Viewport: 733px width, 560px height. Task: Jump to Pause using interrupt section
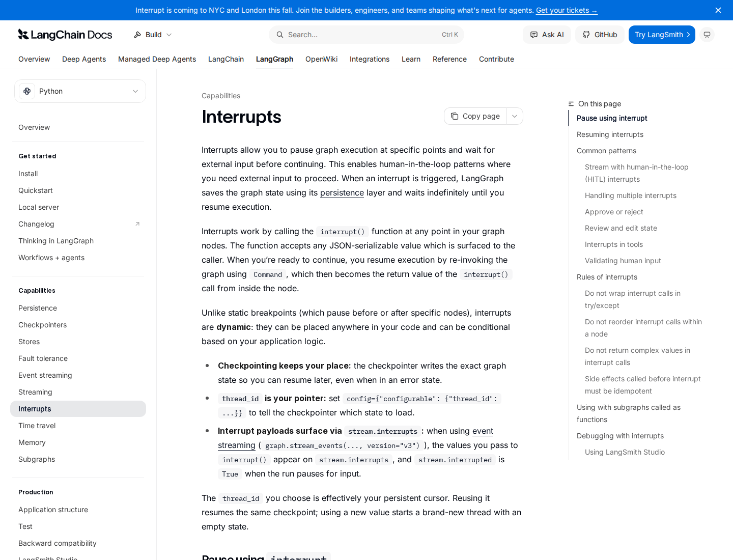pos(612,118)
